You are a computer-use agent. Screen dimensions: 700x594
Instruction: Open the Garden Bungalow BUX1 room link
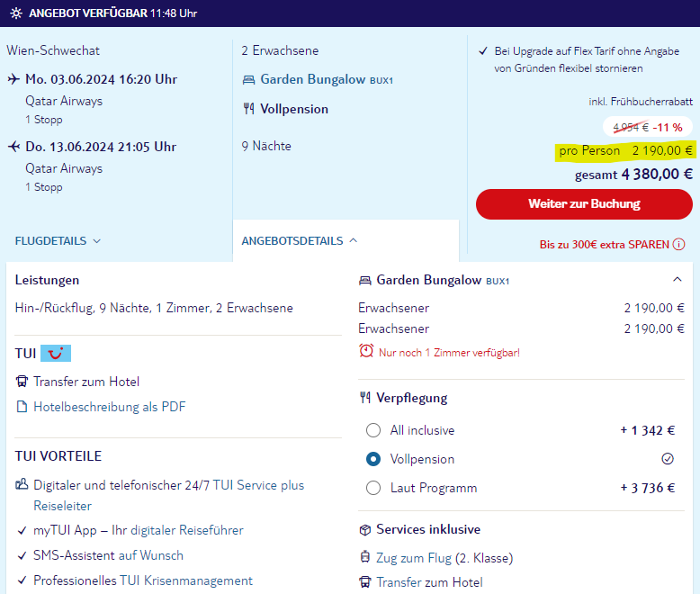327,79
